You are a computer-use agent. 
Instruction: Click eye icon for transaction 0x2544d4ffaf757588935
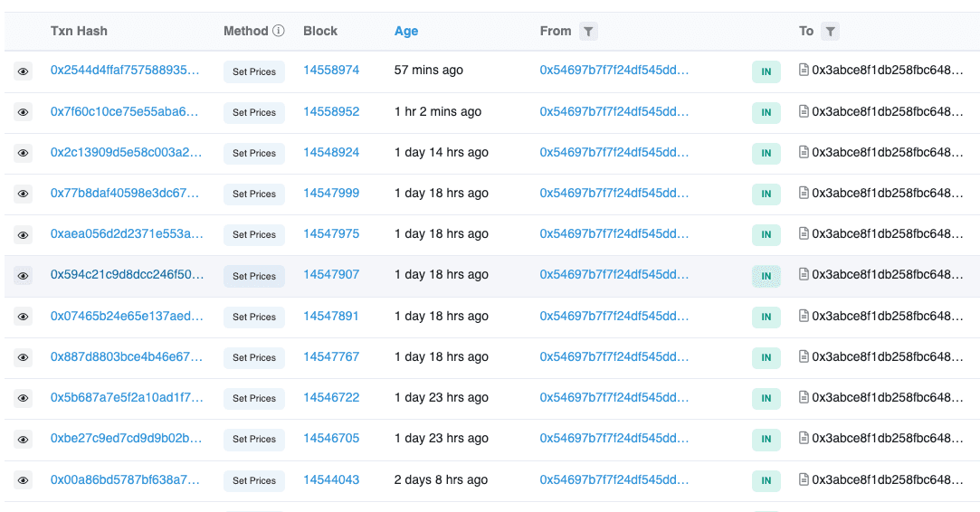24,71
